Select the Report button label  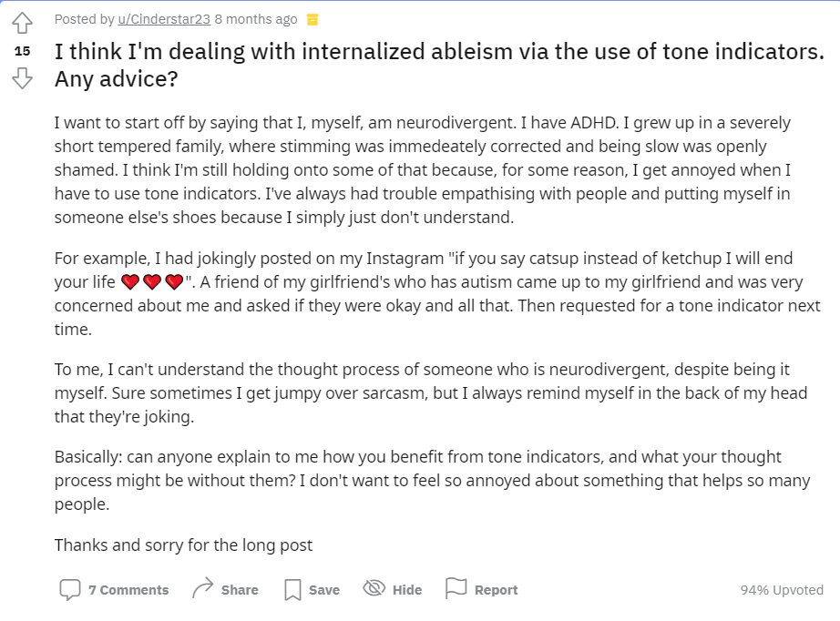click(x=496, y=590)
